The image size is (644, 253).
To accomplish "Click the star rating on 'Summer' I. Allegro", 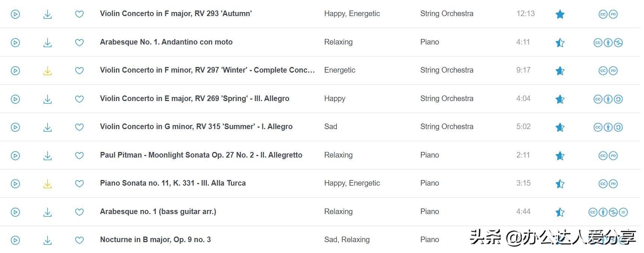I will (560, 127).
